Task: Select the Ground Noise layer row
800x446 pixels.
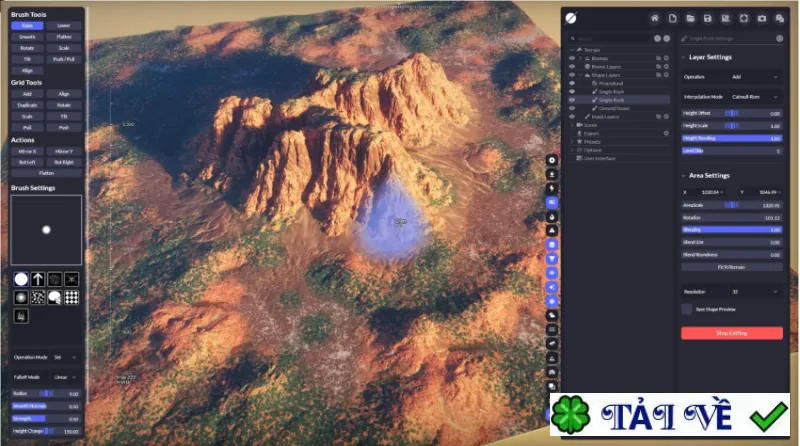Action: point(614,108)
